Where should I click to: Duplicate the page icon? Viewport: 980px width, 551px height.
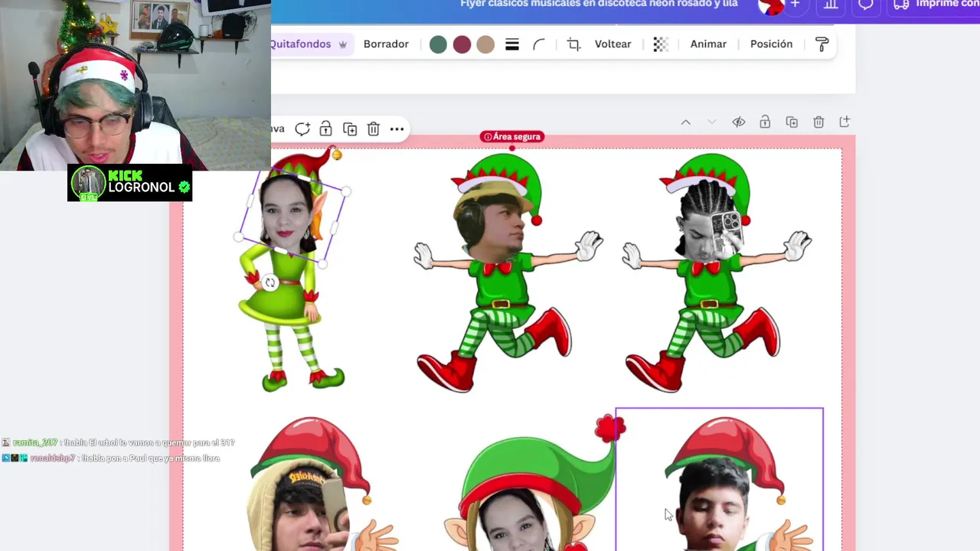pos(792,122)
